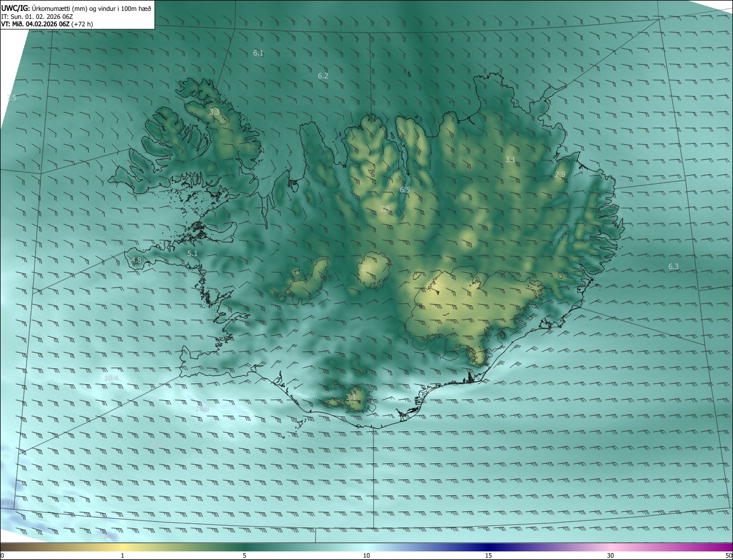Click the 6.3 value east of Iceland

coord(673,266)
